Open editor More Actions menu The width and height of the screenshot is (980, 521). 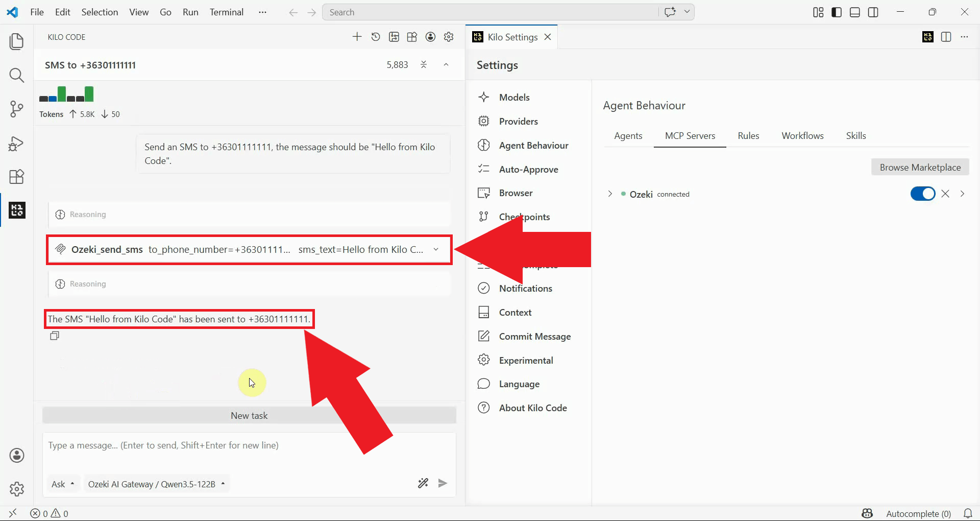point(964,37)
